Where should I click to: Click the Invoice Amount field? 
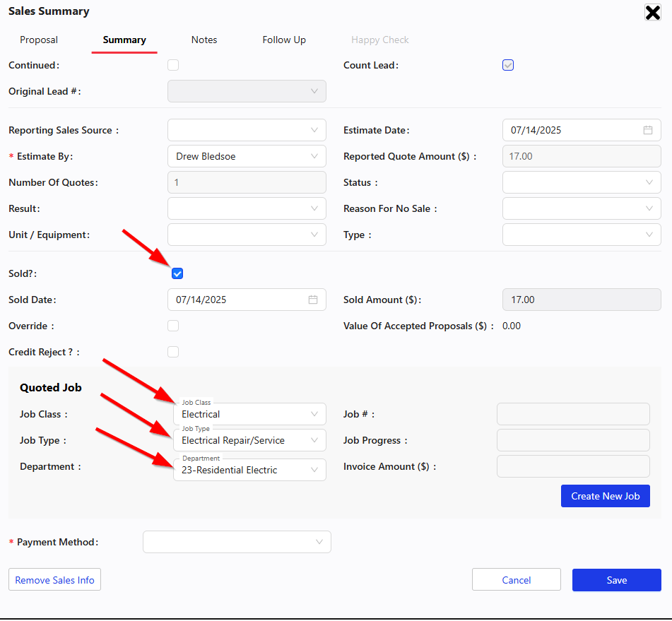573,466
